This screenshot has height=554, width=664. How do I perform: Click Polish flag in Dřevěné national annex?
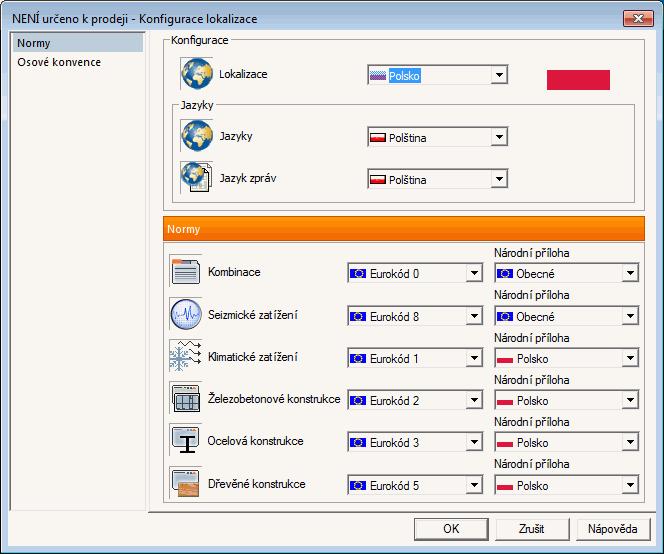coord(505,485)
